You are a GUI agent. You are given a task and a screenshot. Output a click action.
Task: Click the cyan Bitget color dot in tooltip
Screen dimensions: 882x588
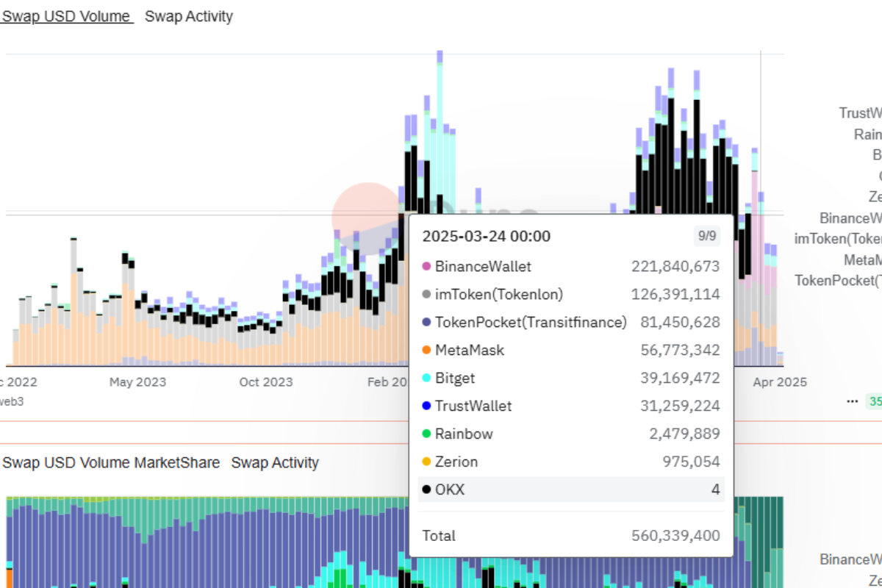click(426, 379)
